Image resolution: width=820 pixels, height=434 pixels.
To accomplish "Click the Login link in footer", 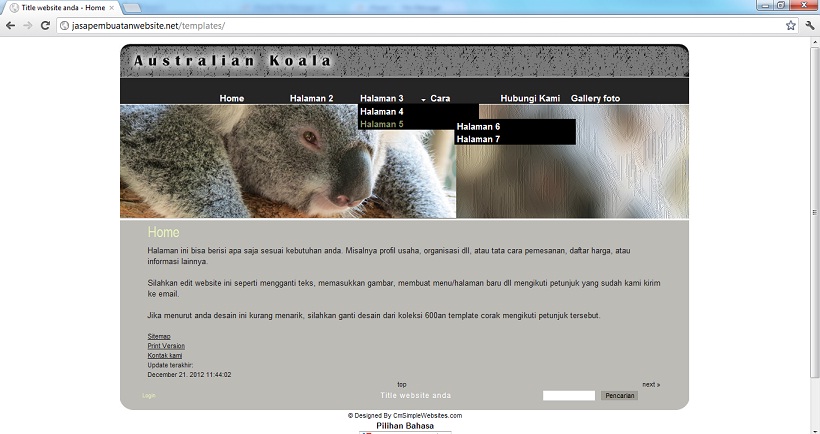I will 149,395.
